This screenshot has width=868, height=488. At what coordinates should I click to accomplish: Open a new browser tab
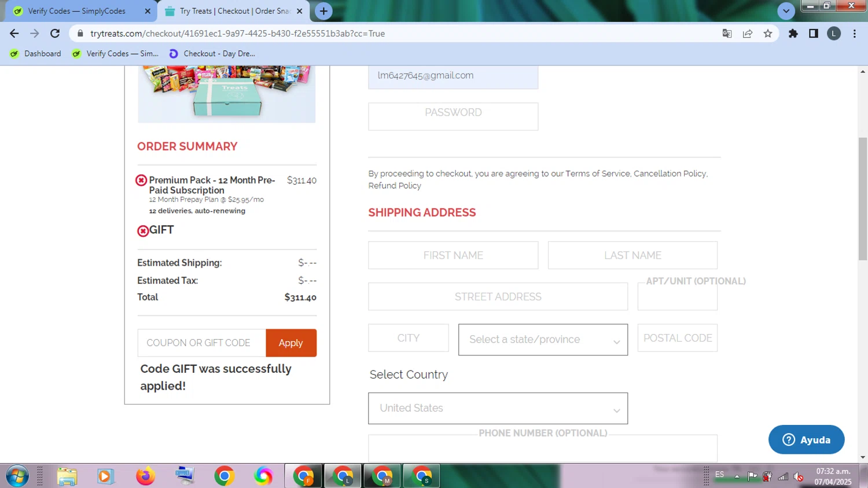coord(323,11)
